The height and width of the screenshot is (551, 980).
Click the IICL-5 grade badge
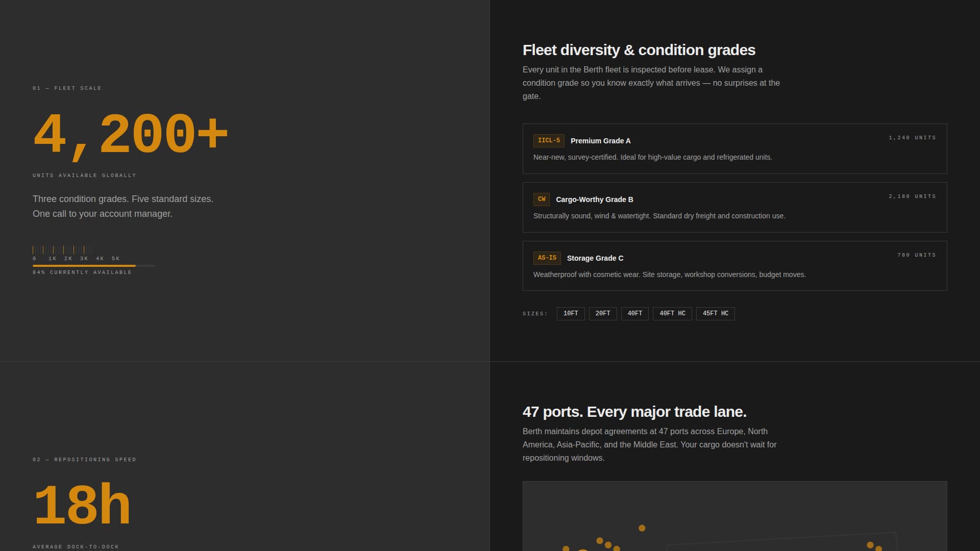tap(549, 141)
